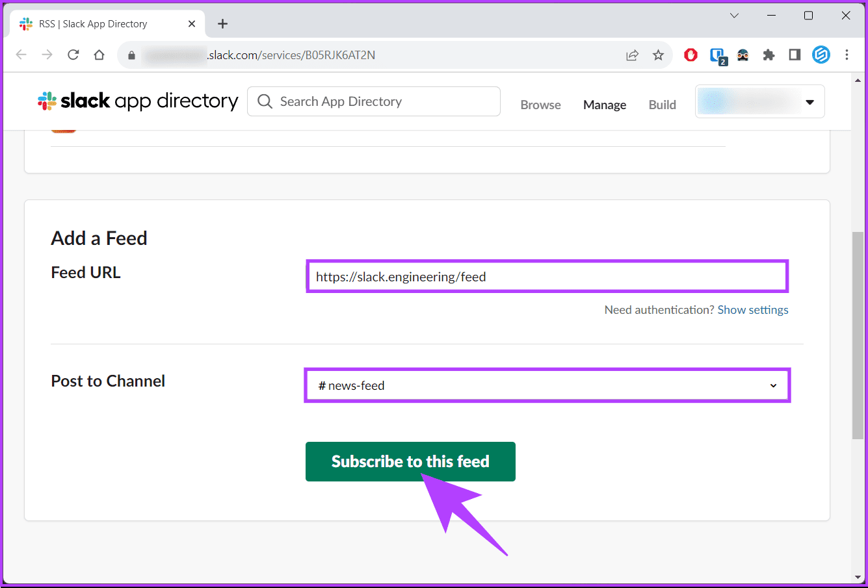Bookmark this page with the star icon
Image resolution: width=868 pixels, height=588 pixels.
658,55
